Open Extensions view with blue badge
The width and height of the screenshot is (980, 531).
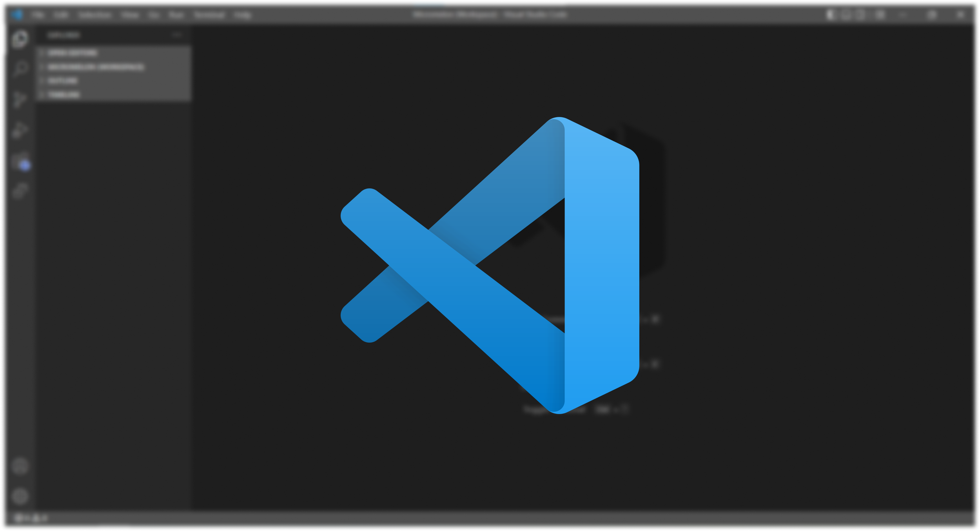(20, 161)
